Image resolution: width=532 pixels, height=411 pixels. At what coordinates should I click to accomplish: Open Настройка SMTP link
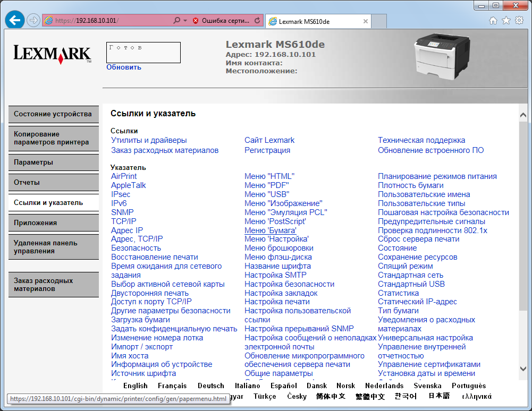coord(275,275)
